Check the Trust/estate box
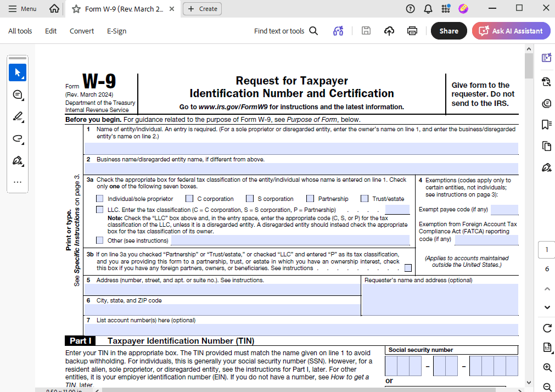Image resolution: width=555 pixels, height=392 pixels. 365,199
